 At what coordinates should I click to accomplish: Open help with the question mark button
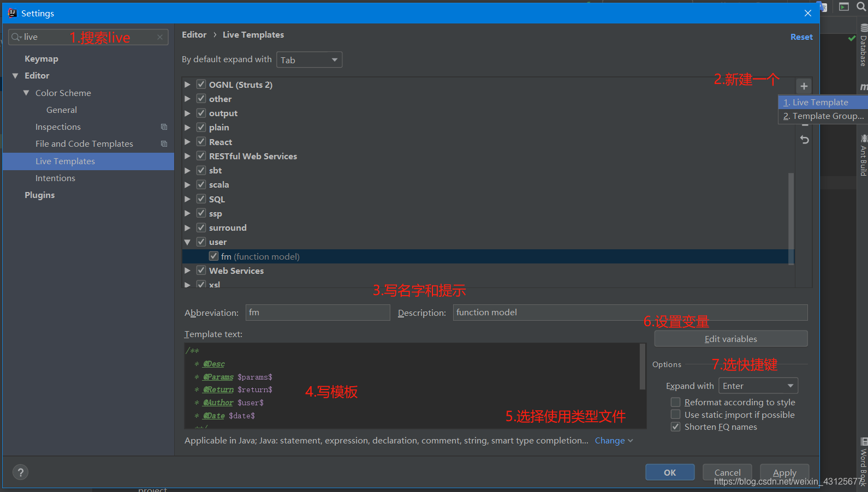pyautogui.click(x=20, y=472)
